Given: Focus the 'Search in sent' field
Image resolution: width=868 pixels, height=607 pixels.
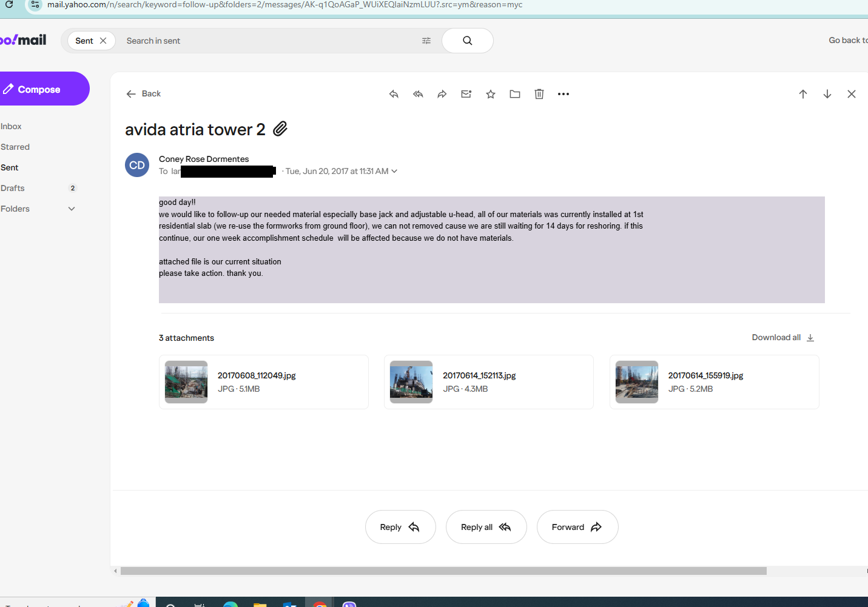Looking at the screenshot, I should pyautogui.click(x=267, y=41).
